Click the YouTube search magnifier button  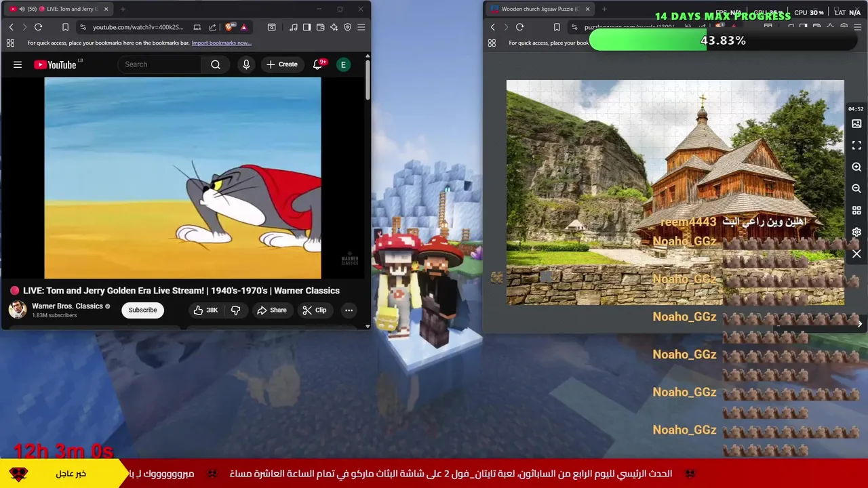[x=216, y=64]
